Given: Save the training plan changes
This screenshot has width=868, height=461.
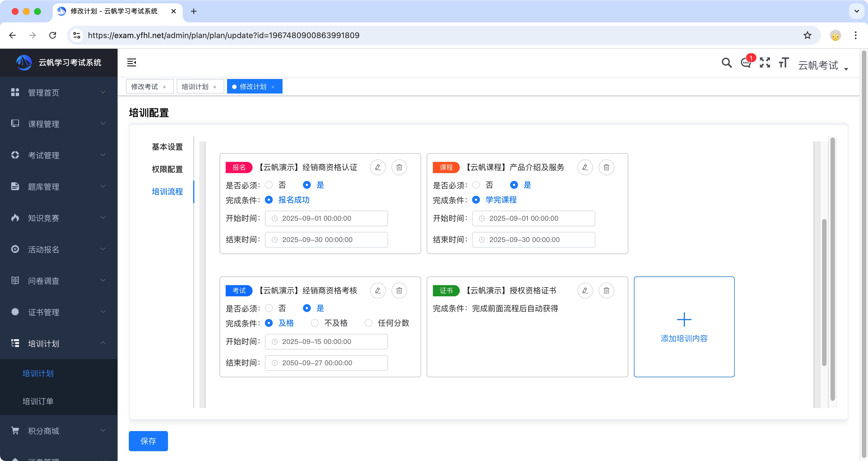Looking at the screenshot, I should (148, 441).
